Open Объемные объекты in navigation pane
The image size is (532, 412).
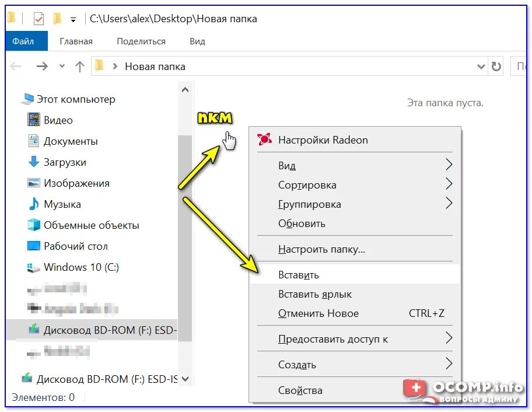pos(91,225)
